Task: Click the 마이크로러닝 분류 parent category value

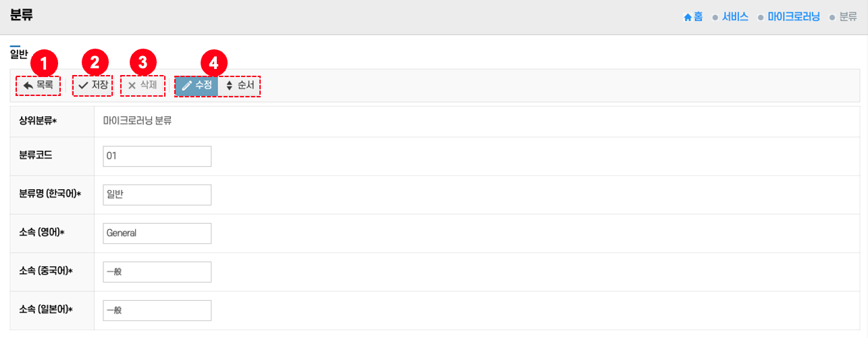Action: (137, 122)
